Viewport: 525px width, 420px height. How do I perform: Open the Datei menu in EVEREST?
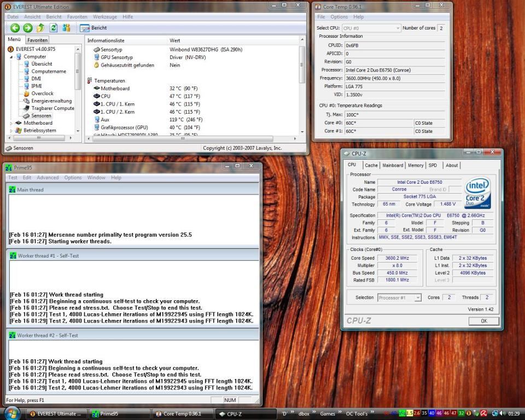(13, 17)
